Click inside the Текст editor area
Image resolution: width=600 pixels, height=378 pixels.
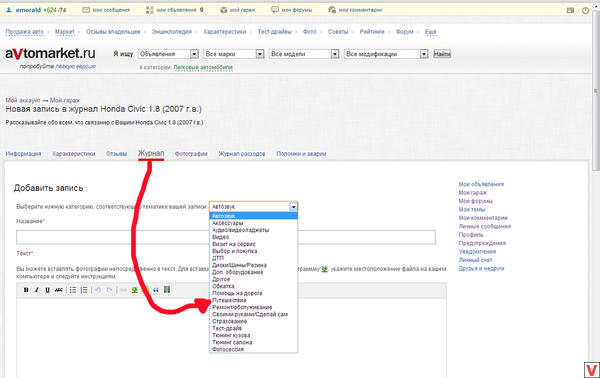click(x=231, y=338)
